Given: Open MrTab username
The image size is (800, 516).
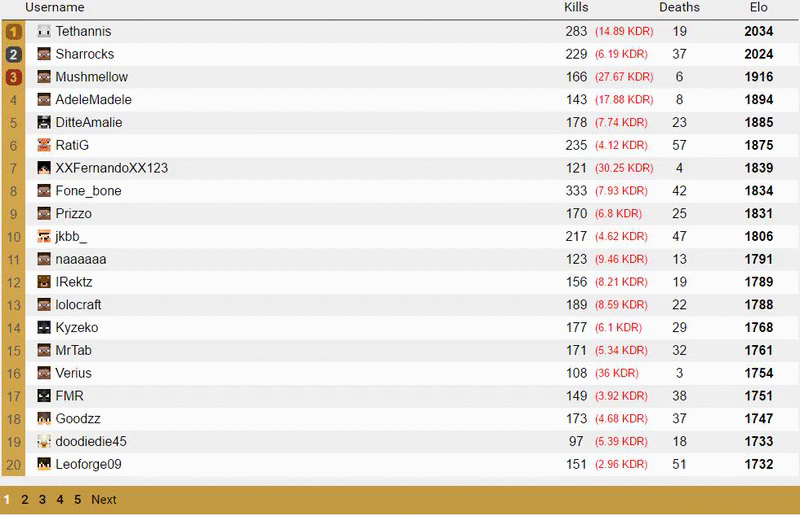Looking at the screenshot, I should 73,350.
